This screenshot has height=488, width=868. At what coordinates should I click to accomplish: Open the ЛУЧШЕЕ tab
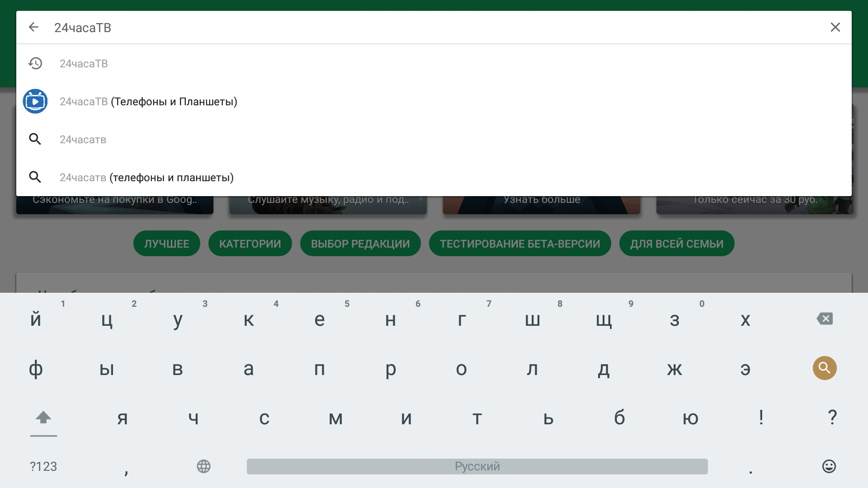[166, 244]
